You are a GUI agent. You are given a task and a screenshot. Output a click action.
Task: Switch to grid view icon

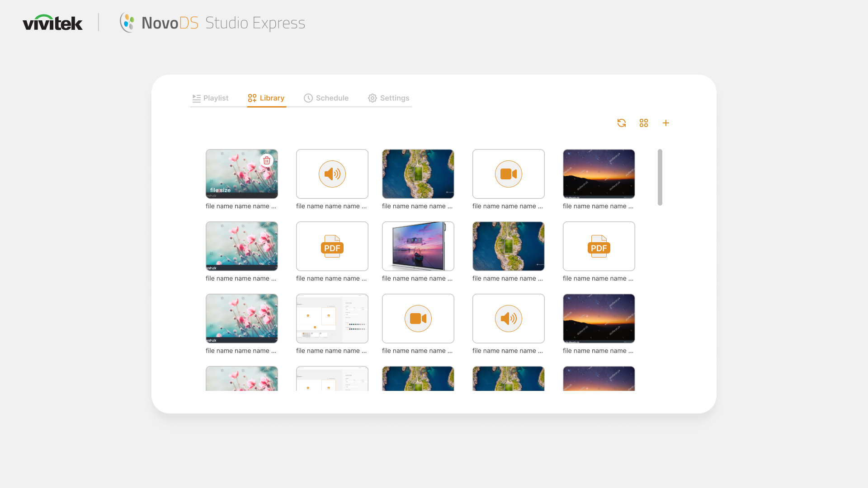coord(644,123)
